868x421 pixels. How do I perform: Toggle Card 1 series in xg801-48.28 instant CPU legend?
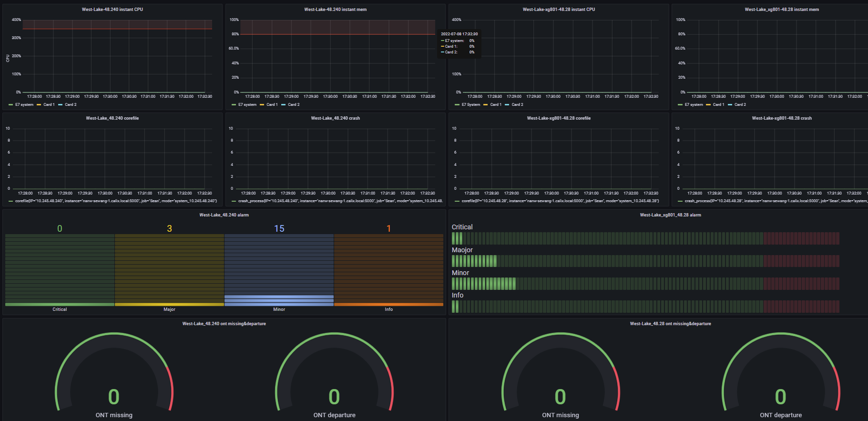pos(495,104)
